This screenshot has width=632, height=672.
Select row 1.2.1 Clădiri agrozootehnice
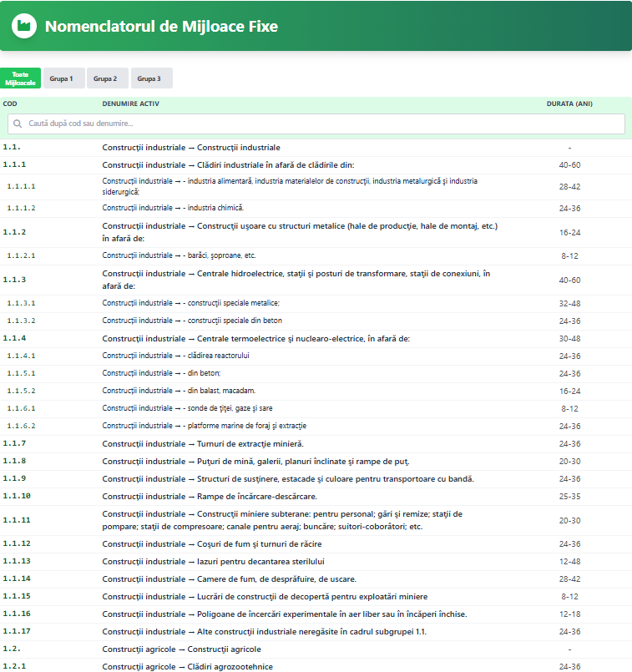point(187,667)
